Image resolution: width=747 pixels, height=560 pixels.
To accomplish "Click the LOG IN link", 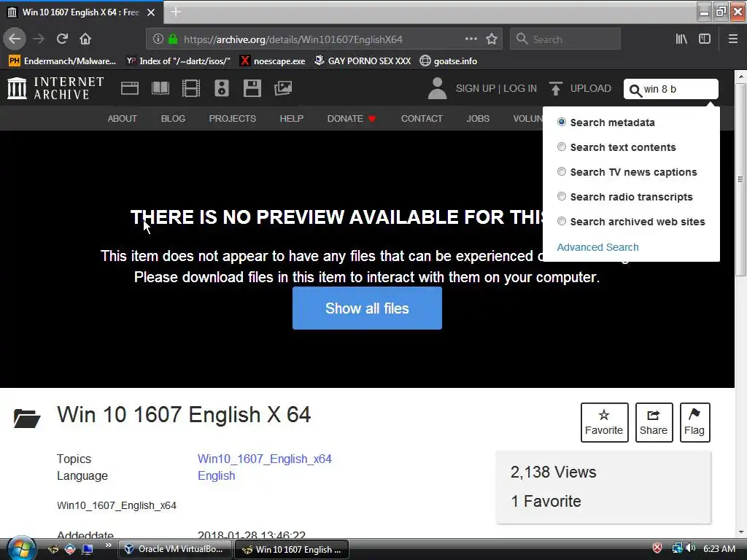I will [519, 88].
